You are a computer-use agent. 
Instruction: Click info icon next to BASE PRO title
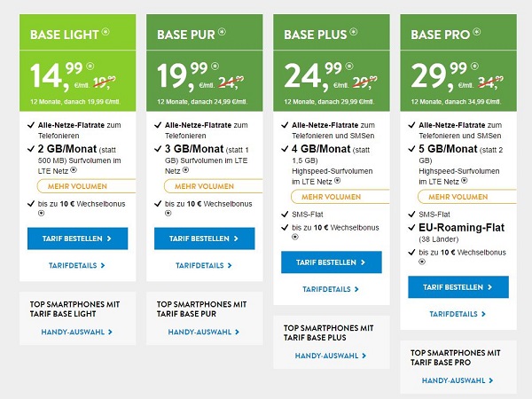[x=477, y=32]
